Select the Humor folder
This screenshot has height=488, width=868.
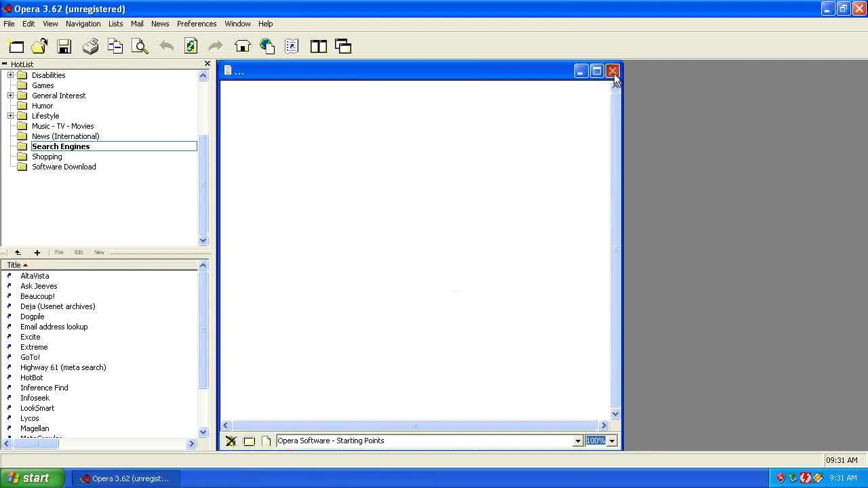pos(42,106)
